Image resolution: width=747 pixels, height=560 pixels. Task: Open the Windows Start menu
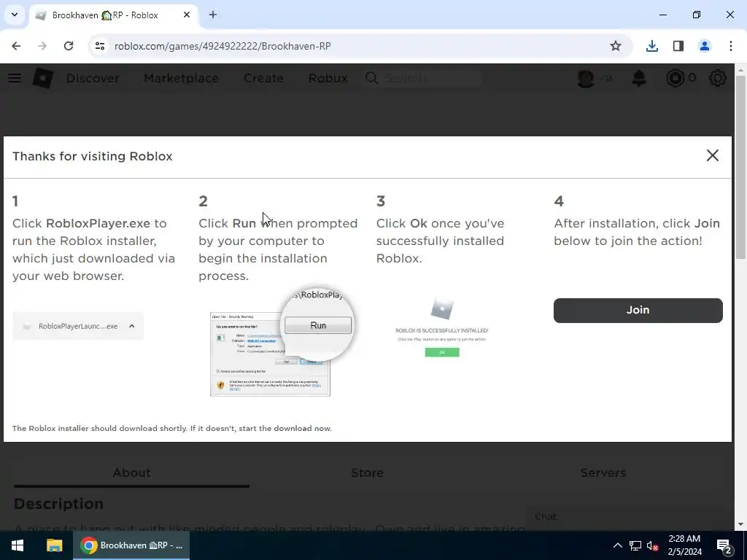pos(18,545)
